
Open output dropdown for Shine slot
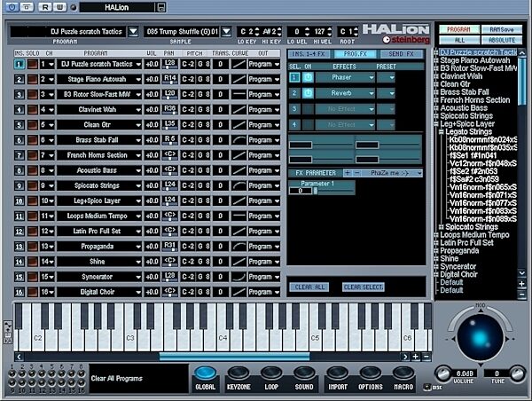click(277, 262)
